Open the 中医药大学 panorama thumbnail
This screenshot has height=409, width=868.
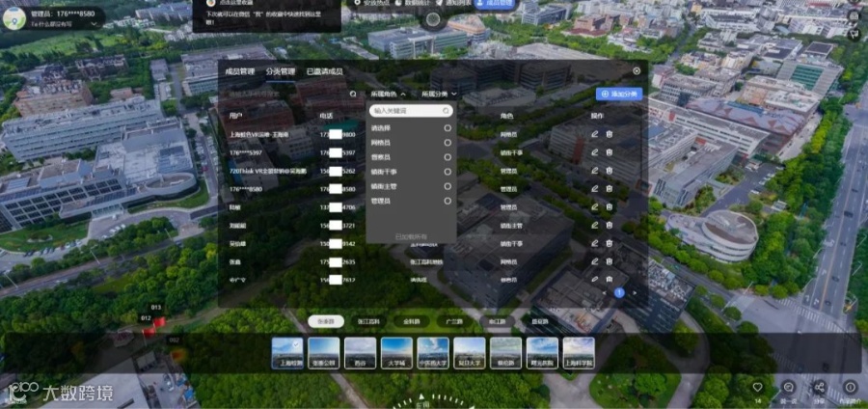(x=433, y=353)
